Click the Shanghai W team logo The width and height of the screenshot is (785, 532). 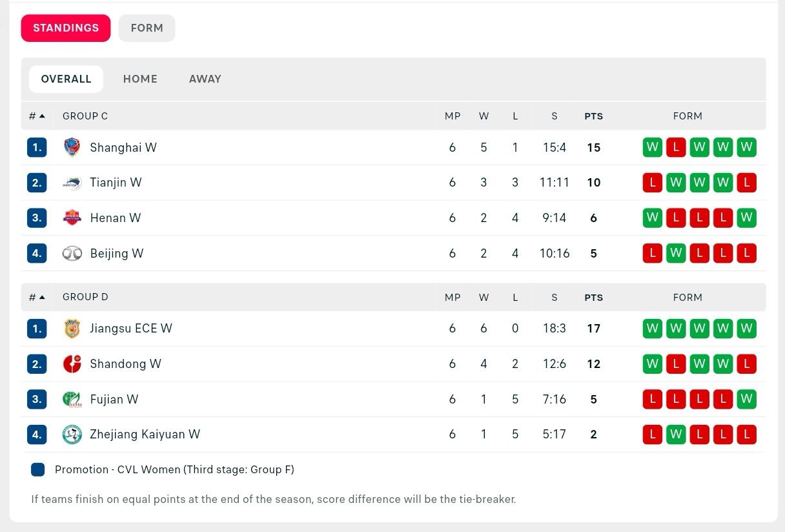click(x=72, y=147)
